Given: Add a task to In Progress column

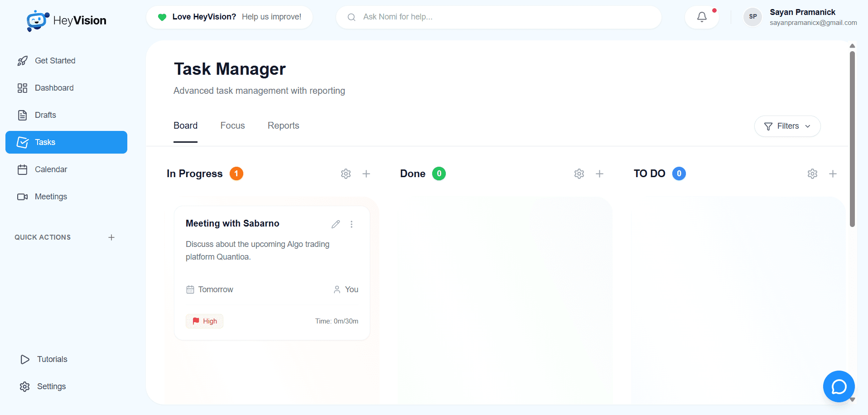Looking at the screenshot, I should (x=366, y=174).
